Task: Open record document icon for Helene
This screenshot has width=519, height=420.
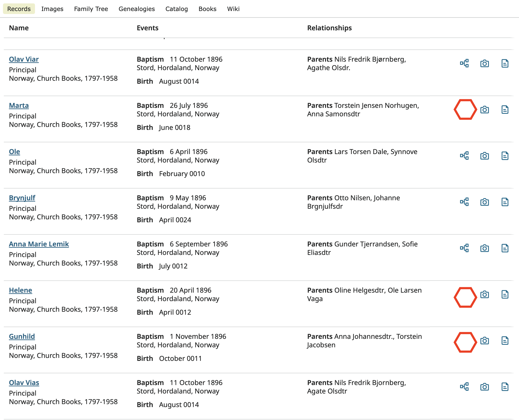Action: [505, 294]
